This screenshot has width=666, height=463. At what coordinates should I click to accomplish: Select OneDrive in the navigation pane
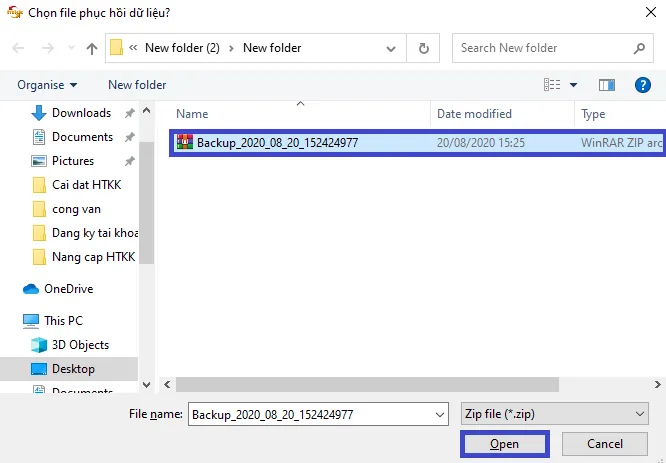click(58, 289)
